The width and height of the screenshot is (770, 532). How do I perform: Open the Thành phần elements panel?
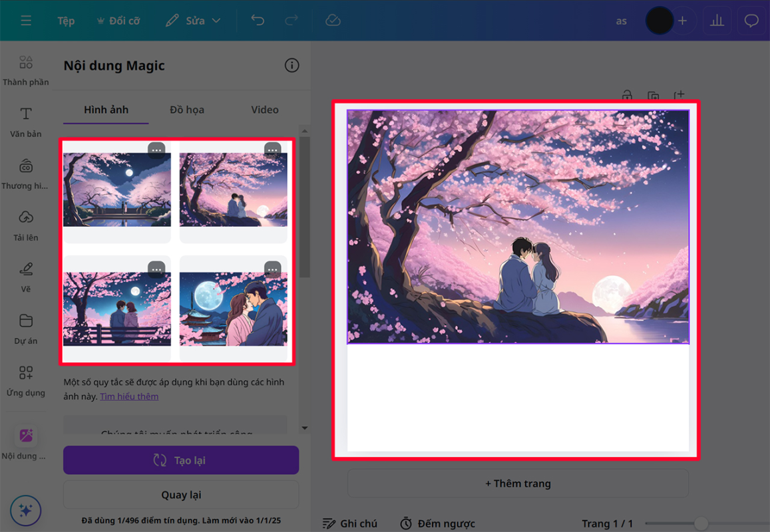pos(26,70)
